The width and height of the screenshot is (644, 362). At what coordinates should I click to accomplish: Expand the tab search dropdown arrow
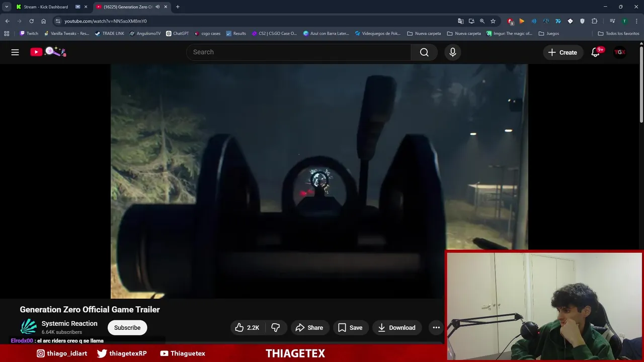[7, 7]
